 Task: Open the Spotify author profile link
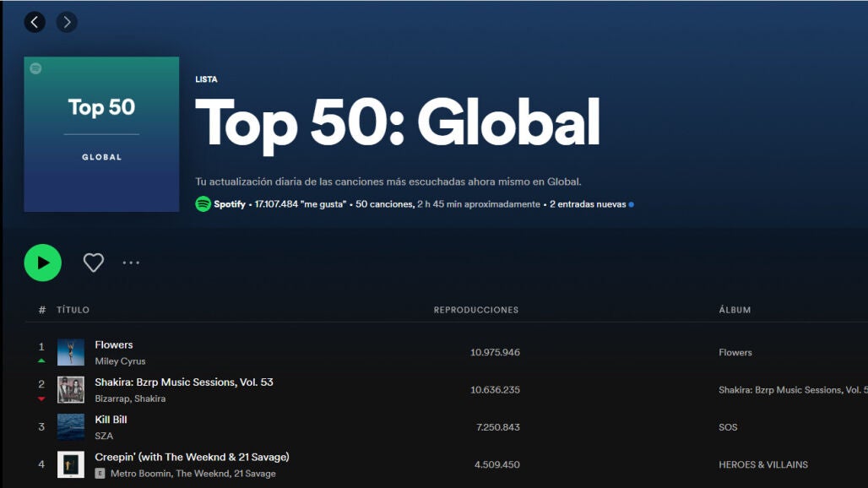(230, 204)
